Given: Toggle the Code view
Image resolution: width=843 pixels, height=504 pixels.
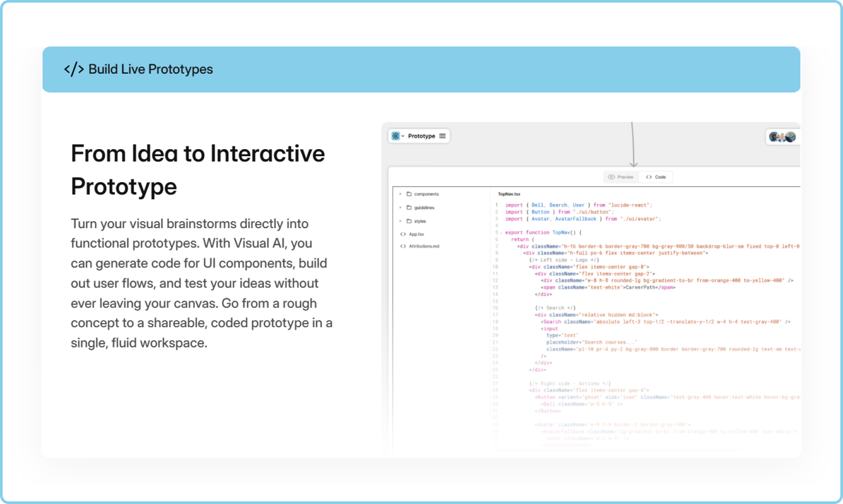Looking at the screenshot, I should pyautogui.click(x=656, y=177).
